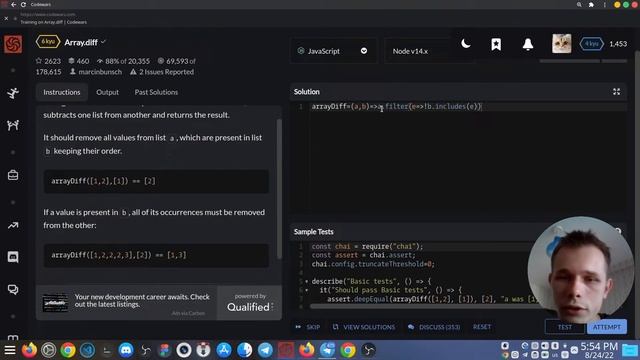Open the Codewars home logo
The image size is (640, 360).
tap(13, 44)
